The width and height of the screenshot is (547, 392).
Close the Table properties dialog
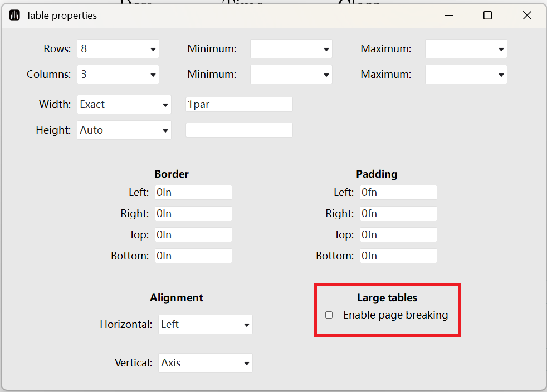pyautogui.click(x=527, y=16)
